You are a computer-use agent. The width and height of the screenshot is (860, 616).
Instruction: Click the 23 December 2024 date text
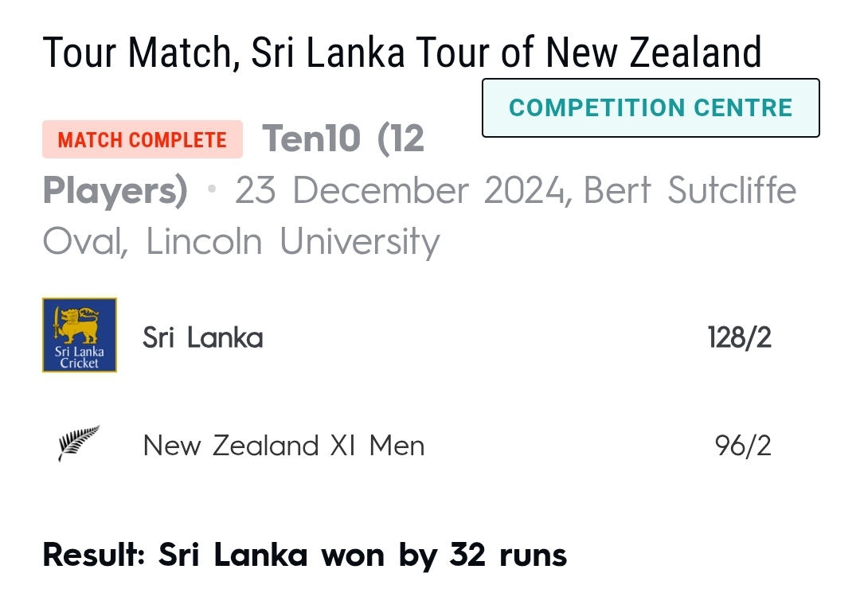401,191
